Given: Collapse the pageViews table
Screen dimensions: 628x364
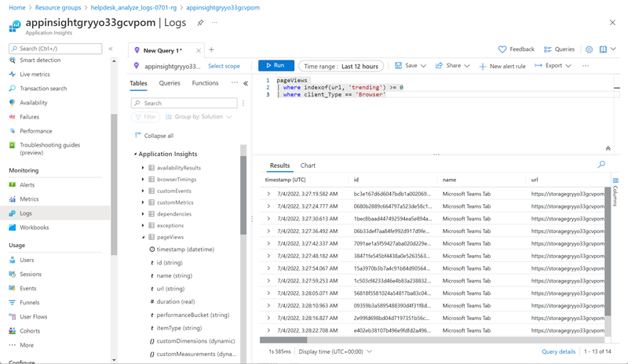Looking at the screenshot, I should coord(143,237).
